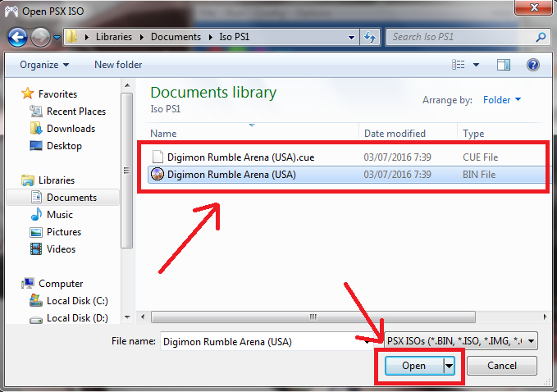Select Documents library in the navigation pane

63,198
